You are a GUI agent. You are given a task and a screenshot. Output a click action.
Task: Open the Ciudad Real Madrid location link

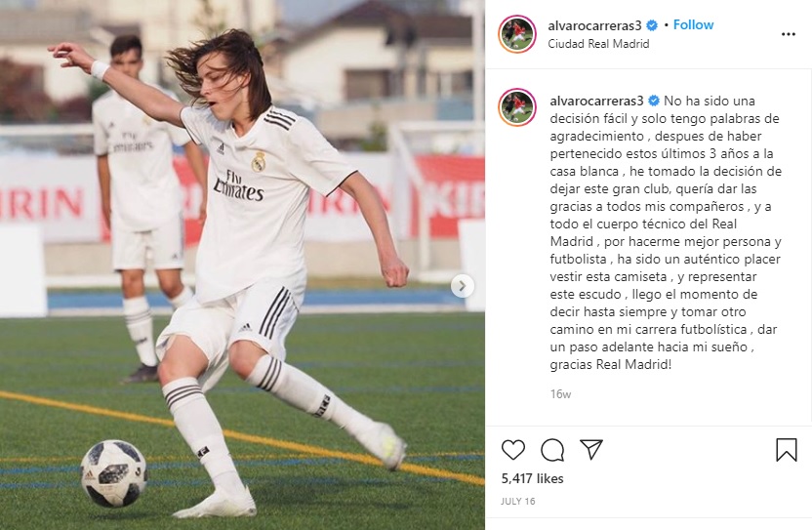tap(598, 44)
